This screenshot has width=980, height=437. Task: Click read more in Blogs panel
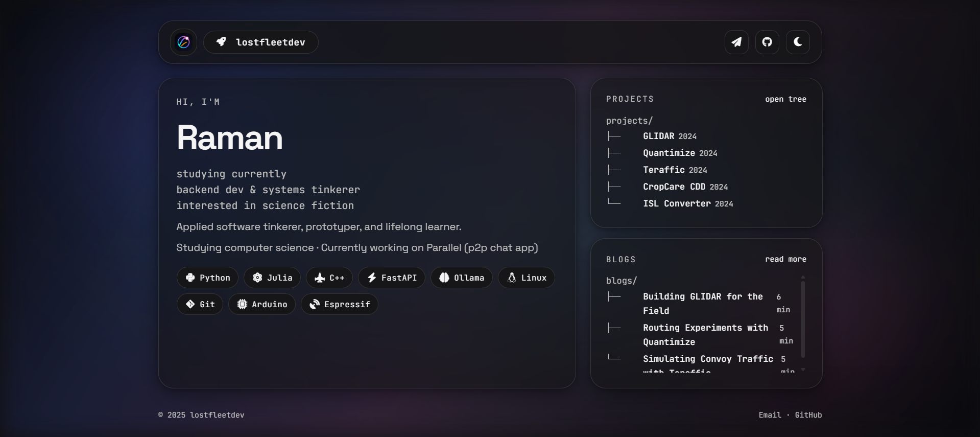(785, 259)
